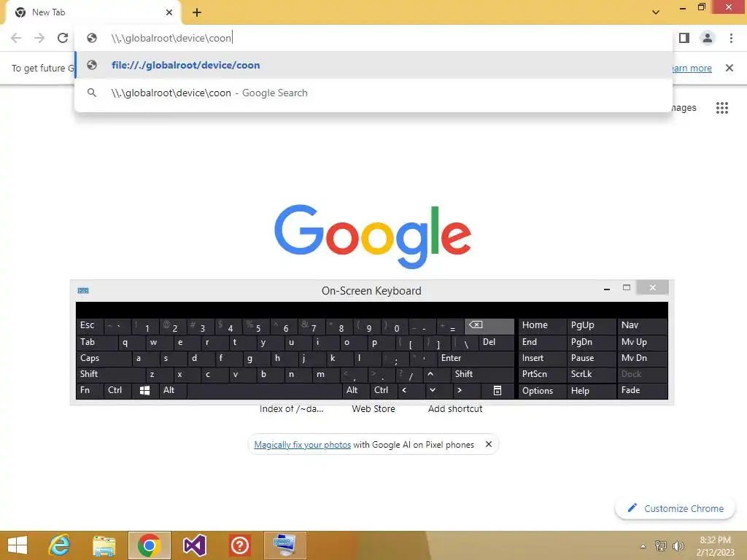Click the Esc key on keyboard
The height and width of the screenshot is (560, 747).
90,326
